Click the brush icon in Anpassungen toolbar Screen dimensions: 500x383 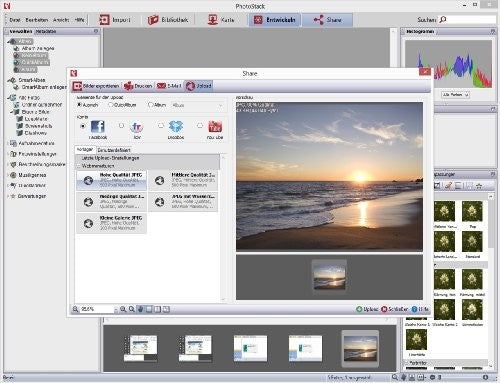coord(448,186)
